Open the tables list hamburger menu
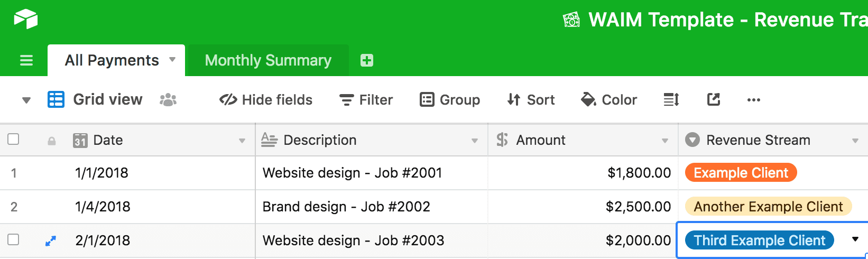868x259 pixels. point(26,60)
